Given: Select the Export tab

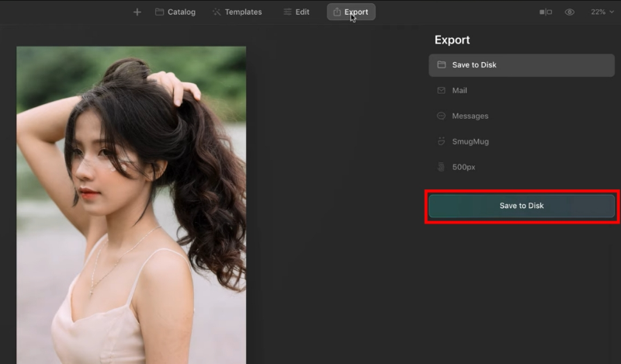Looking at the screenshot, I should tap(351, 12).
